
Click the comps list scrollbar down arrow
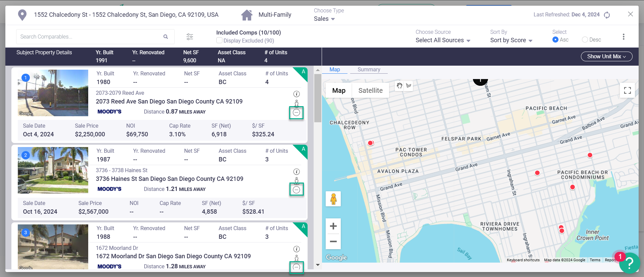point(318,265)
